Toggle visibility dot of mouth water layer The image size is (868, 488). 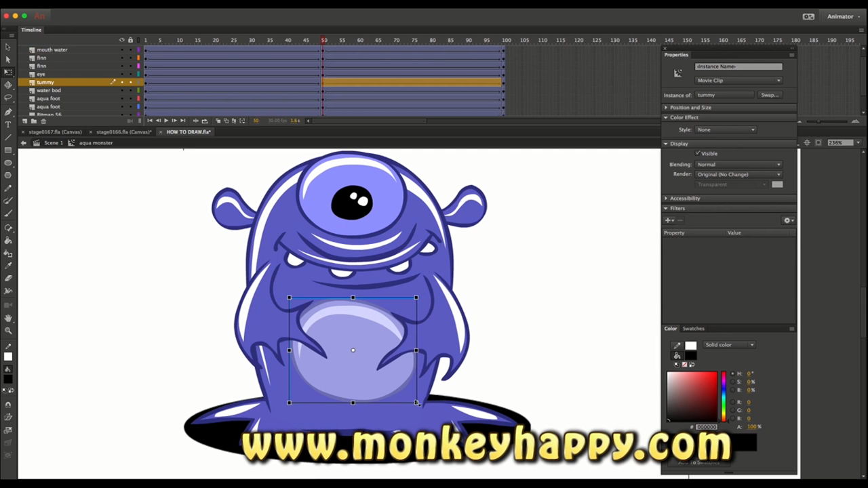coord(122,49)
